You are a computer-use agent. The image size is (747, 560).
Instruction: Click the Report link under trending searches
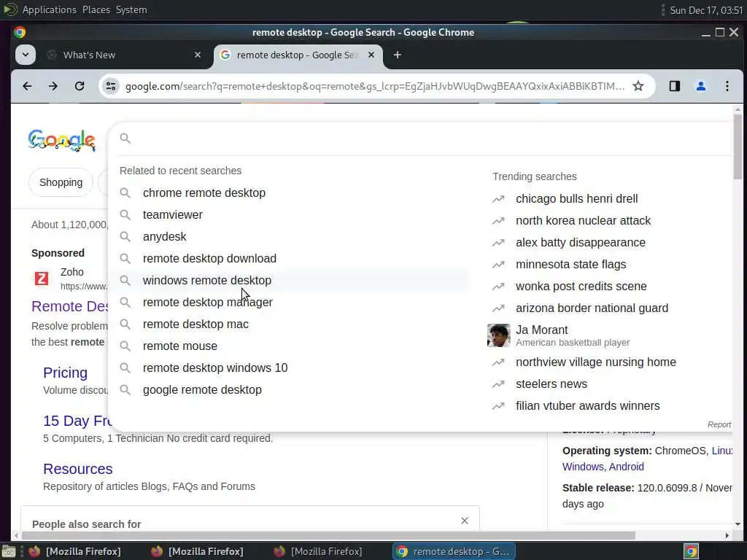coord(719,424)
